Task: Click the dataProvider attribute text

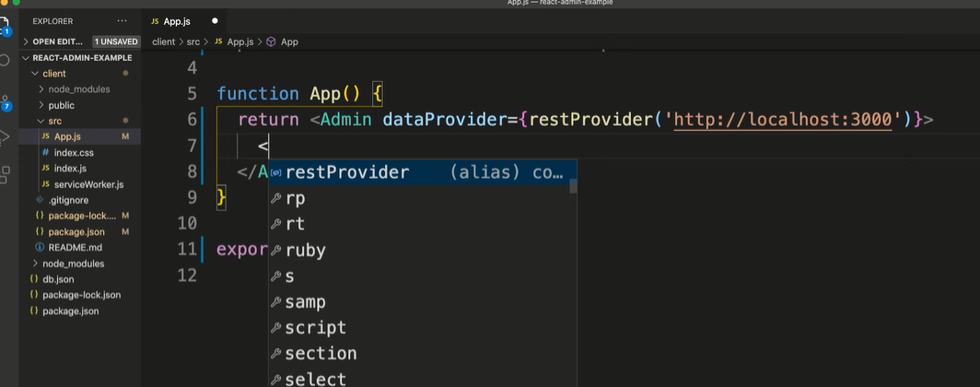Action: click(444, 120)
